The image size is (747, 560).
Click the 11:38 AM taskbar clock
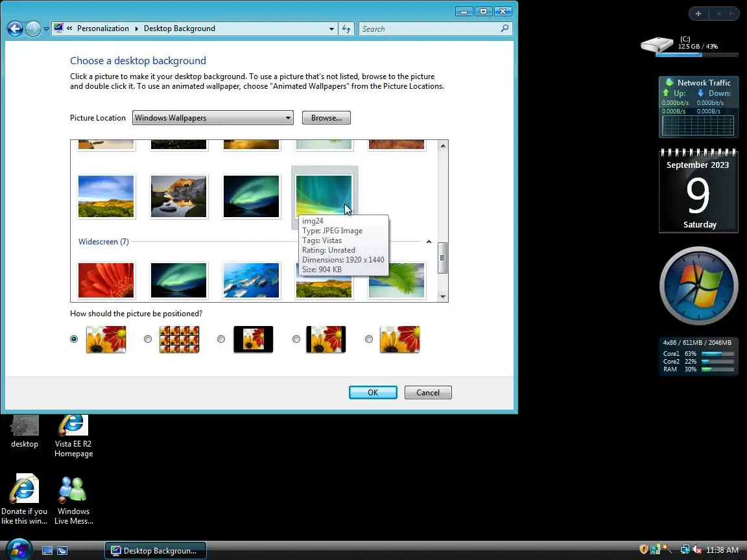point(722,550)
